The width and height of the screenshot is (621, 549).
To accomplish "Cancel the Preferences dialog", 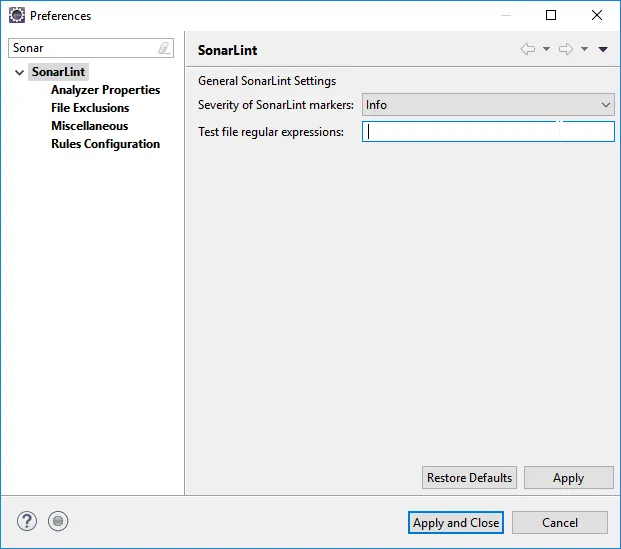I will coord(560,523).
